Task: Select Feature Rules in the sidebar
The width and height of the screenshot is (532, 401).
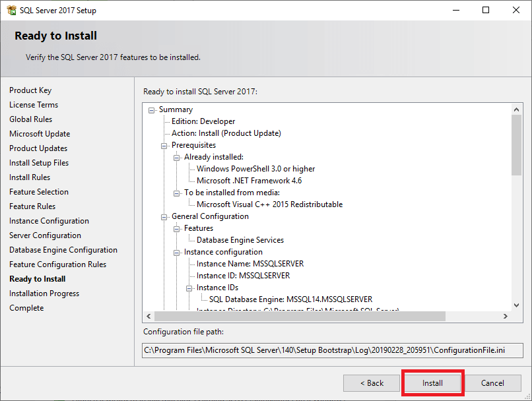Action: pos(32,206)
